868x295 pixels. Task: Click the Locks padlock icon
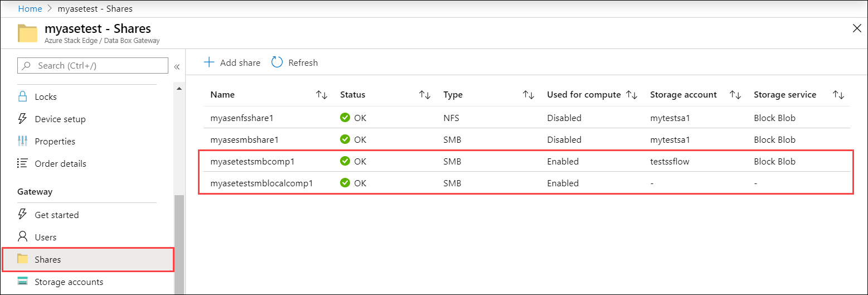23,96
